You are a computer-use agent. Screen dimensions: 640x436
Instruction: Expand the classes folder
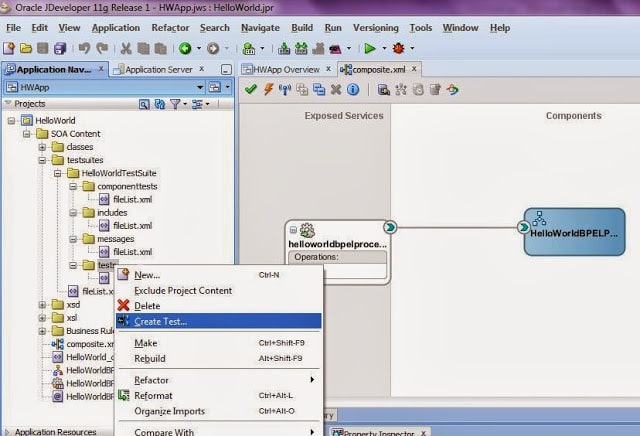pyautogui.click(x=42, y=147)
